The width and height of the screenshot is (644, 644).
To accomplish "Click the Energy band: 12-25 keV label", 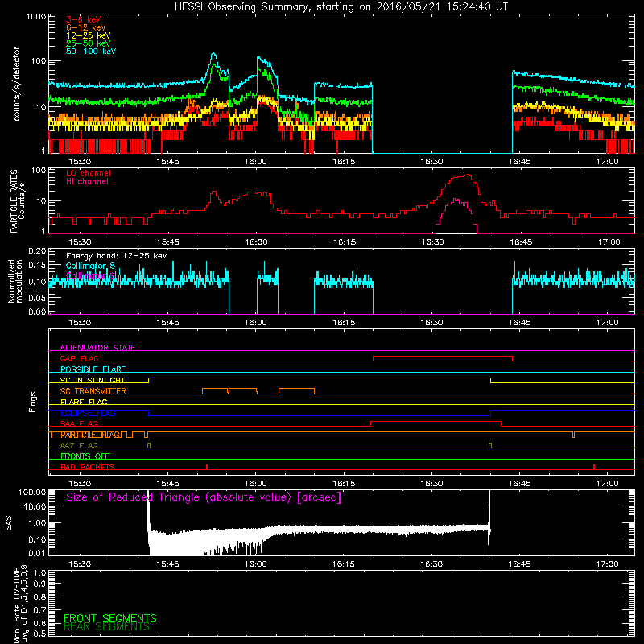I will 117,256.
